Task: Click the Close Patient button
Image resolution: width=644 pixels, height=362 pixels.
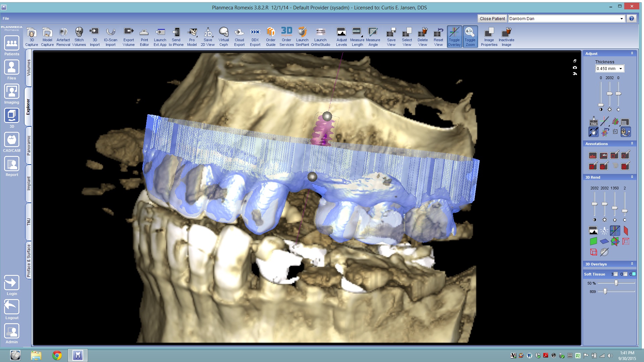Action: tap(492, 19)
